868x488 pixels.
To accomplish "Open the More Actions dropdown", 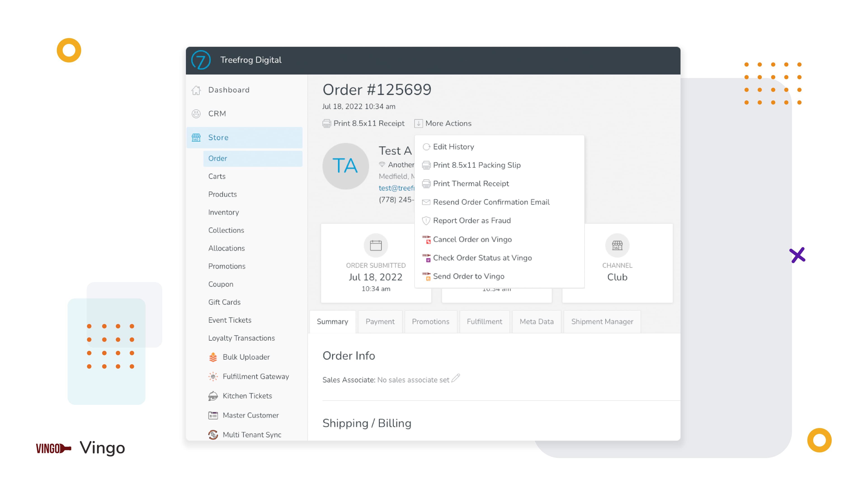I will (443, 124).
